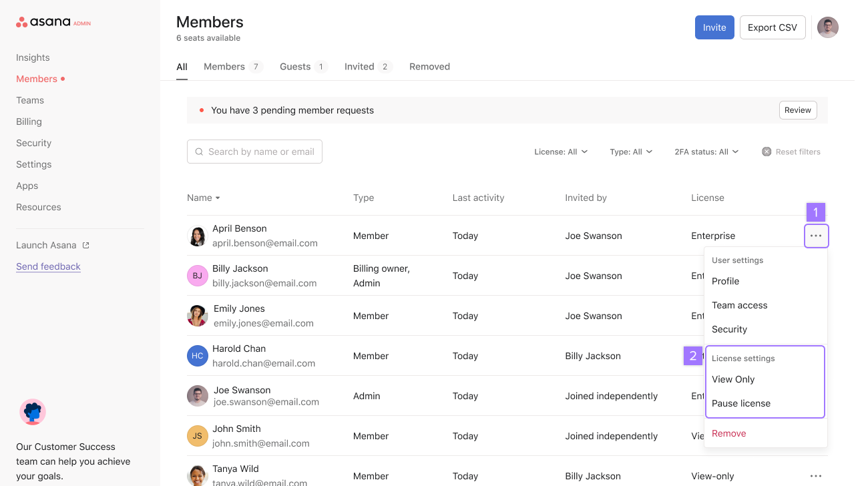Viewport: 868px width, 486px height.
Task: Click the Invite button
Action: (x=714, y=27)
